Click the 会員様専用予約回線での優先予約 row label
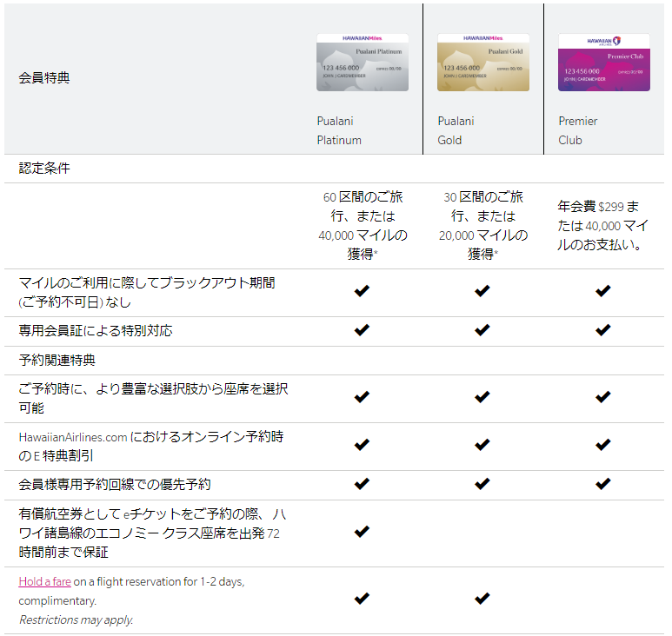The image size is (672, 636). 115,485
